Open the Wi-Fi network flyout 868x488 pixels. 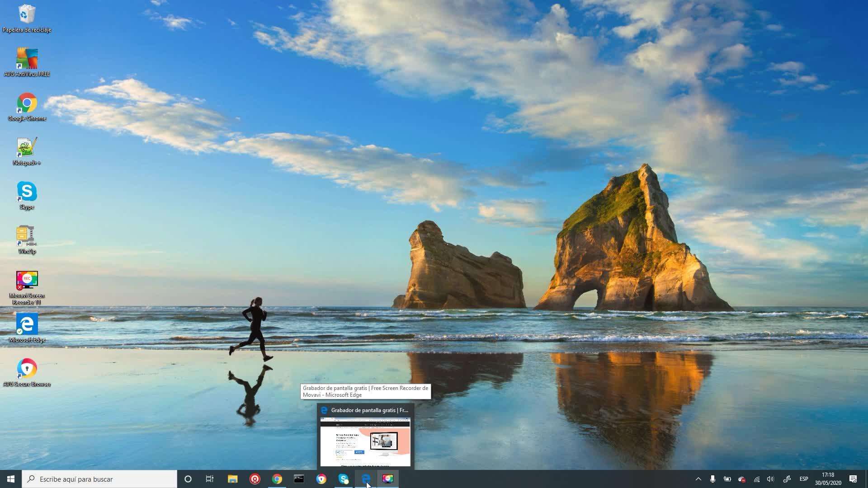pos(756,479)
